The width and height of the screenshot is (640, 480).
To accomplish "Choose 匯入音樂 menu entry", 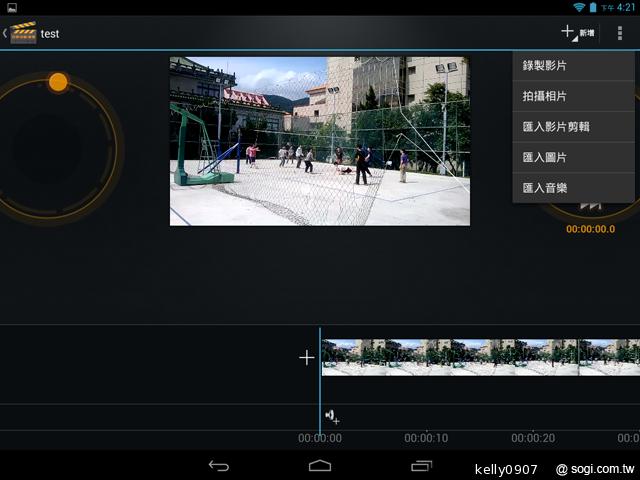I will 573,188.
